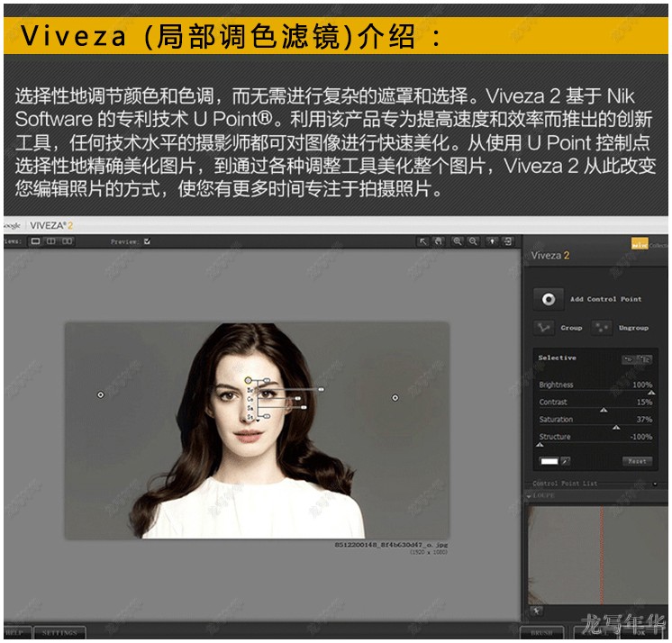Screen dimensions: 672x643
Task: Click the Nik Collection logo
Action: (649, 245)
